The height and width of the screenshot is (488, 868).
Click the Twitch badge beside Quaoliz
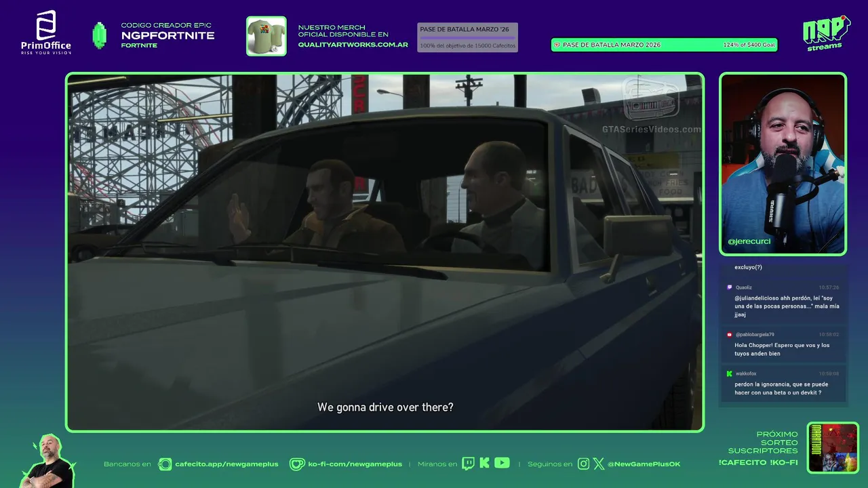(730, 287)
